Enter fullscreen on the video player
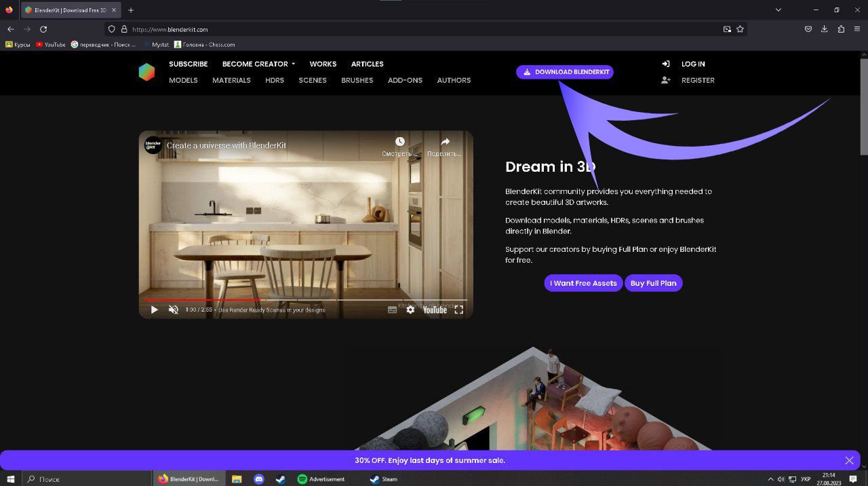The image size is (868, 486). coord(459,310)
